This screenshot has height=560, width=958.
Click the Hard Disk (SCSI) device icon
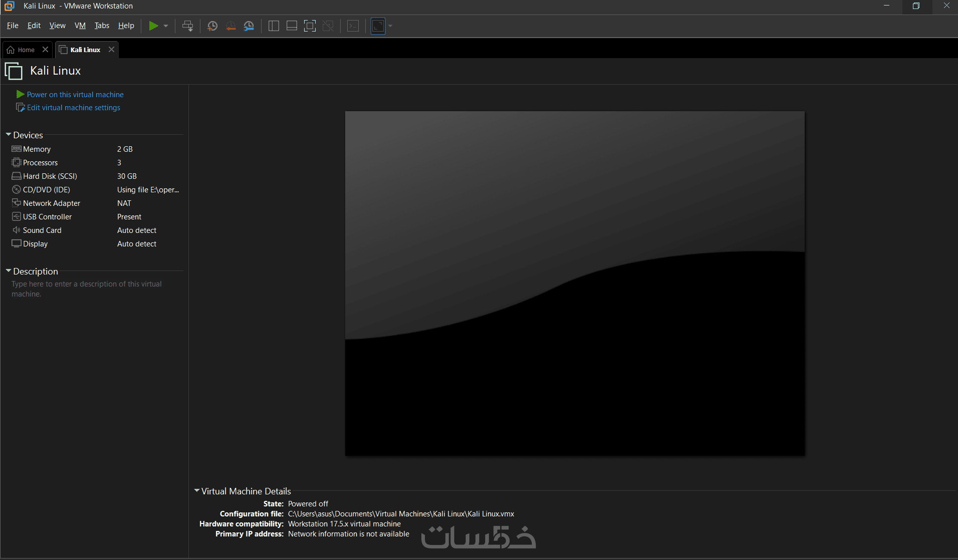17,176
